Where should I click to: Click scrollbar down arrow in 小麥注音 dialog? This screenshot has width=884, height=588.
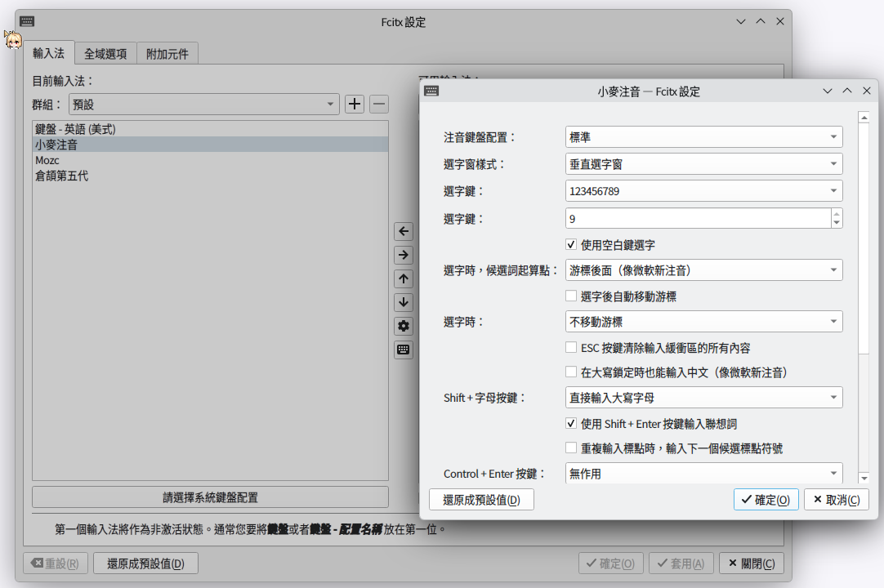pos(864,478)
